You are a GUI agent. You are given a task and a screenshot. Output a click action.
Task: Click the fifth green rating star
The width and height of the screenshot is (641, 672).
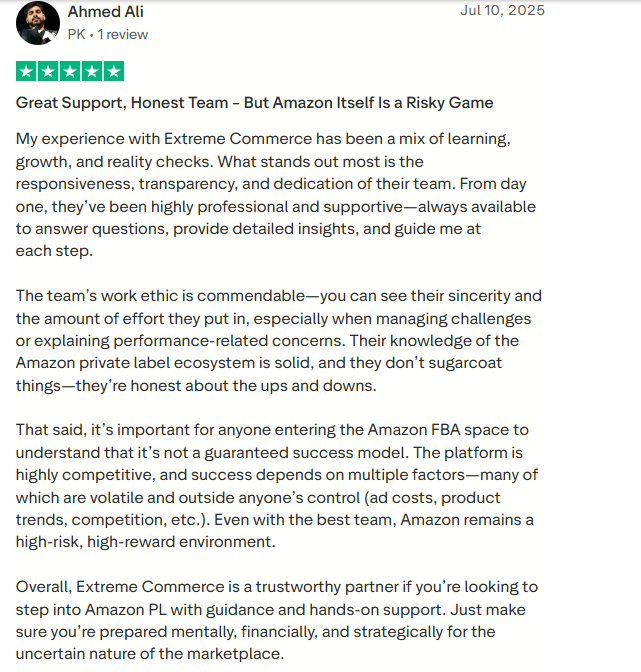[114, 71]
